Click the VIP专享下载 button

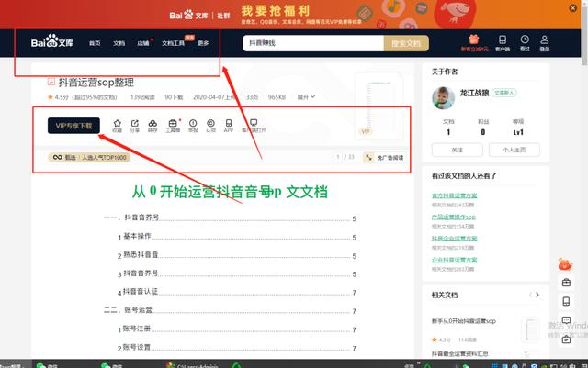coord(73,126)
